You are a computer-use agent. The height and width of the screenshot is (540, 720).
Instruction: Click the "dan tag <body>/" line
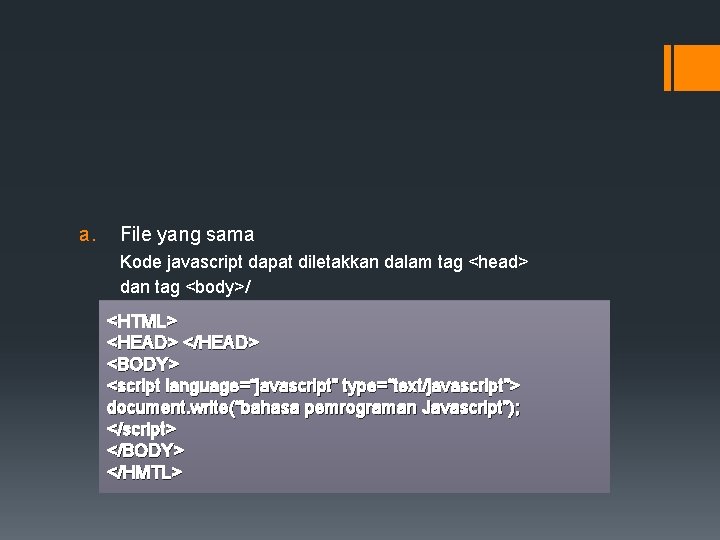point(185,287)
